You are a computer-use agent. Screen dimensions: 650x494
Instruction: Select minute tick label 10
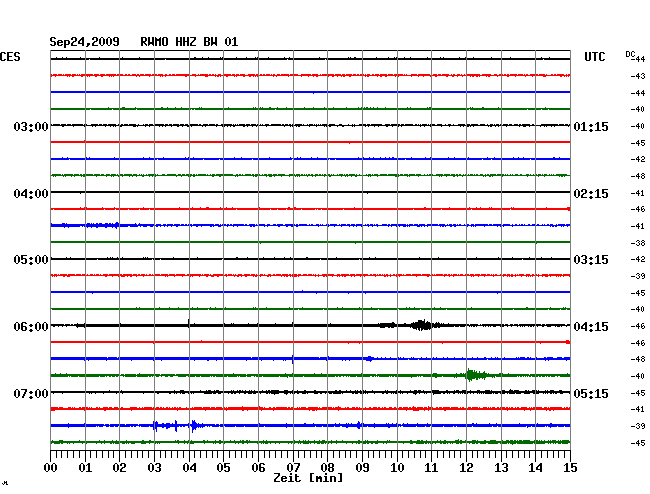(397, 468)
